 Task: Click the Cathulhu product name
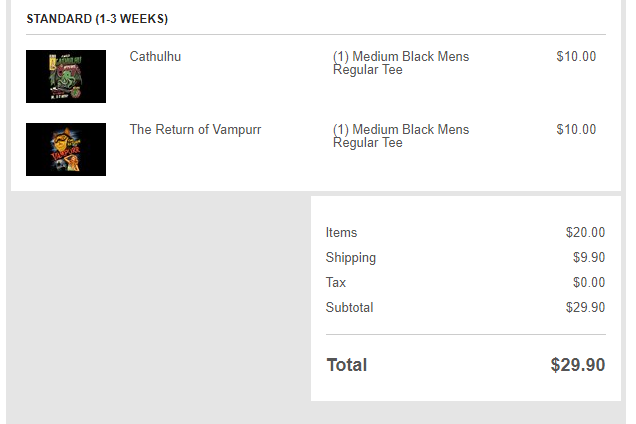(155, 56)
